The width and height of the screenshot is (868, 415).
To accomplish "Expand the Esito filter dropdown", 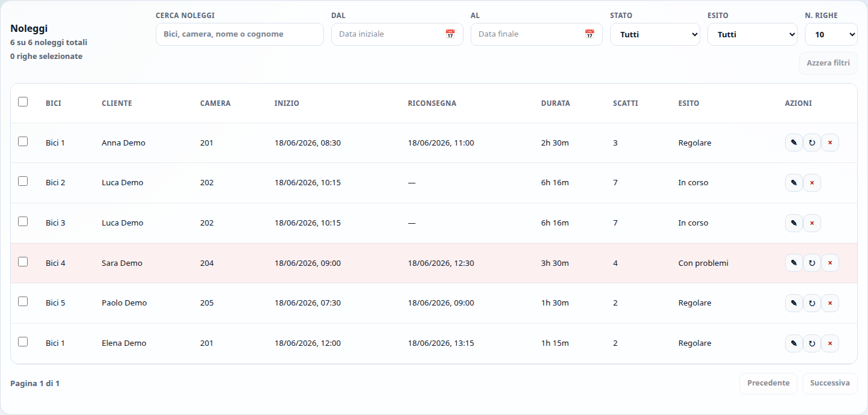I will pyautogui.click(x=753, y=34).
